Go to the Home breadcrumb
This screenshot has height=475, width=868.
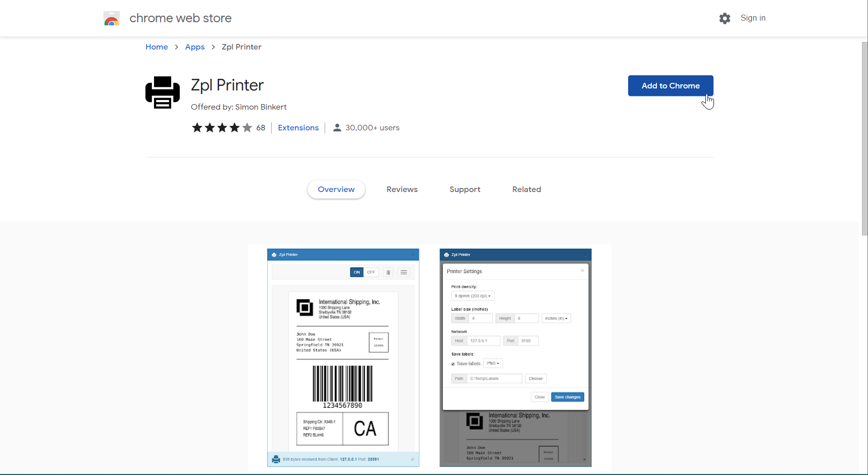(157, 47)
